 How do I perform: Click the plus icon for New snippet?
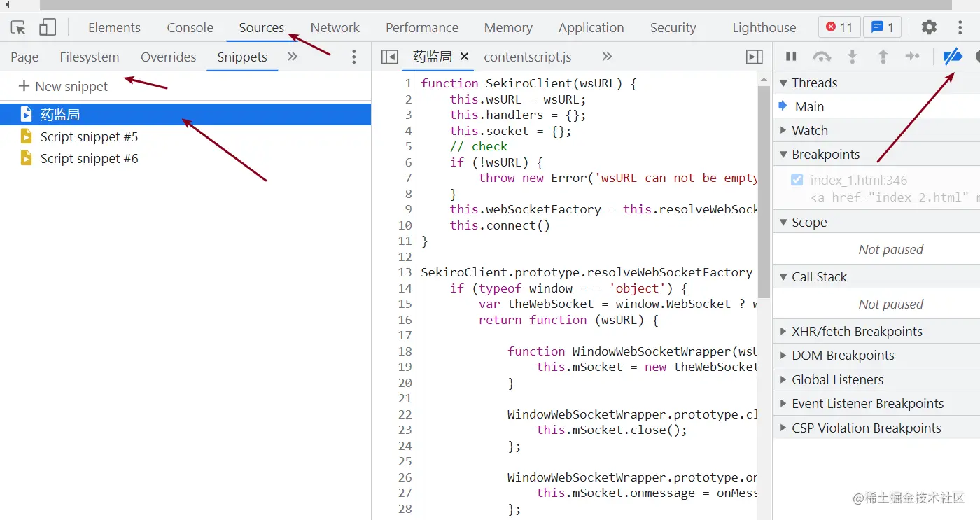[24, 86]
